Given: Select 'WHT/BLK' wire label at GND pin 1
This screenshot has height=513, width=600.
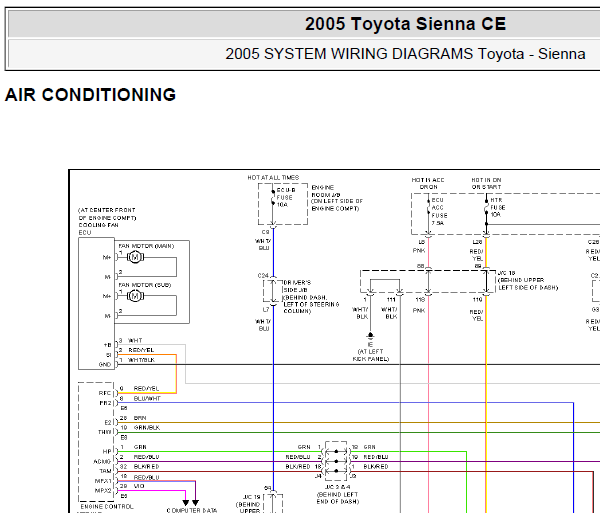Looking at the screenshot, I should [x=141, y=360].
